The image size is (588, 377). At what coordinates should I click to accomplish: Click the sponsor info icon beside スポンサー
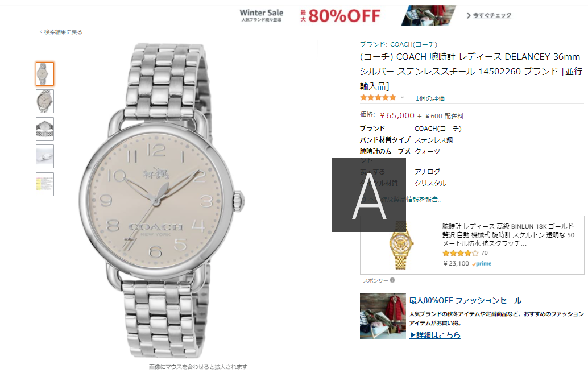click(x=392, y=280)
